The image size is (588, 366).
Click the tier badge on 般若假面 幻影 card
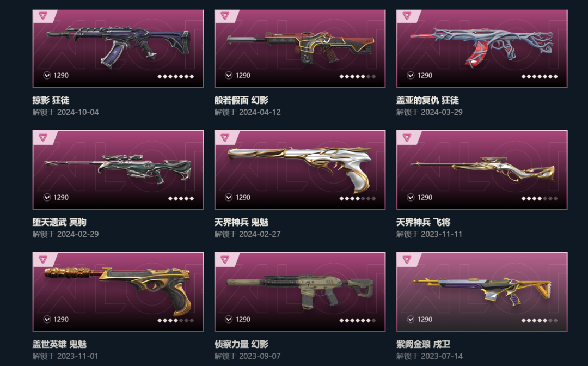click(x=225, y=16)
